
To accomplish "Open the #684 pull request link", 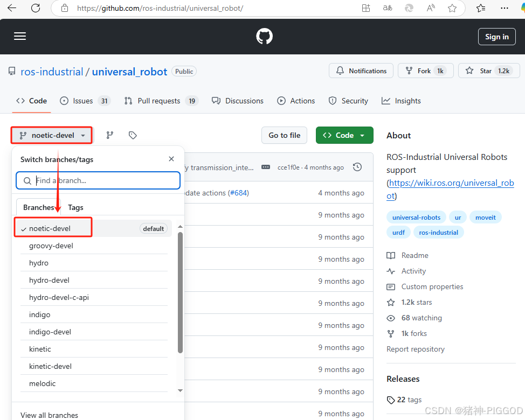I will click(238, 193).
